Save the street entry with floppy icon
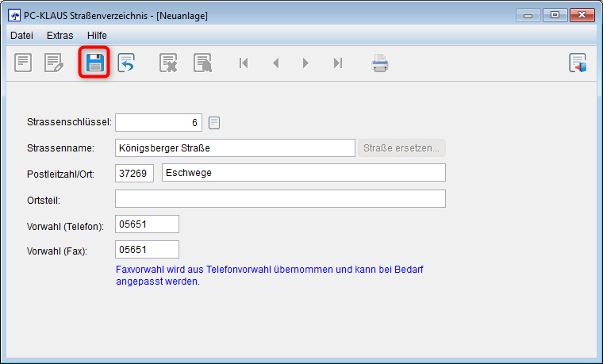 94,63
